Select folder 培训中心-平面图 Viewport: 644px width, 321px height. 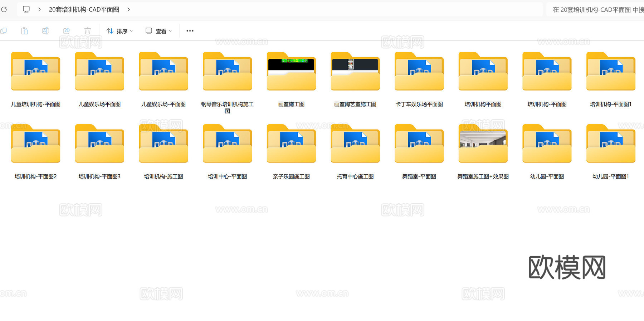pyautogui.click(x=227, y=152)
